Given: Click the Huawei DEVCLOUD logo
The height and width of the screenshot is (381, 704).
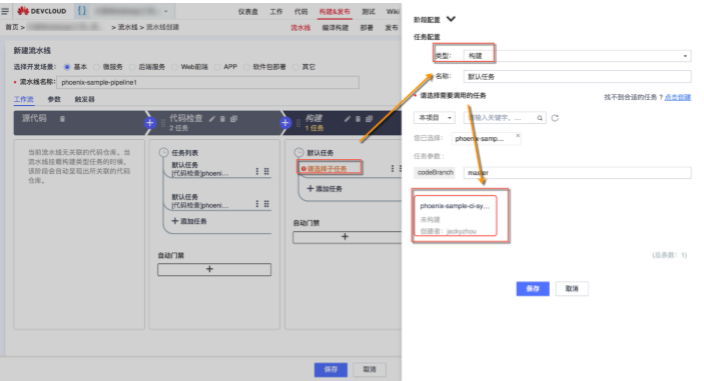Looking at the screenshot, I should click(x=41, y=11).
